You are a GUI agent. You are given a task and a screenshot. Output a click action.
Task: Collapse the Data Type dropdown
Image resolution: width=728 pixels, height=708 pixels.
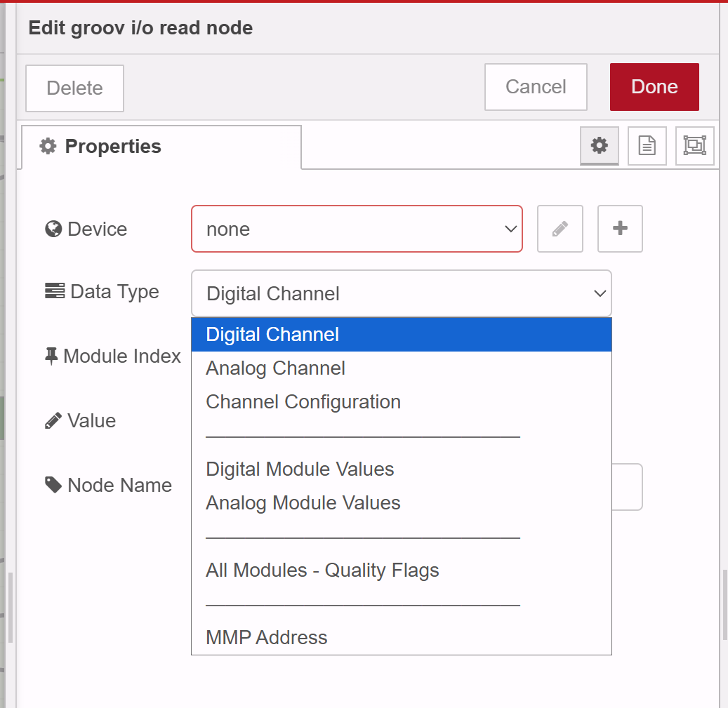click(x=401, y=293)
